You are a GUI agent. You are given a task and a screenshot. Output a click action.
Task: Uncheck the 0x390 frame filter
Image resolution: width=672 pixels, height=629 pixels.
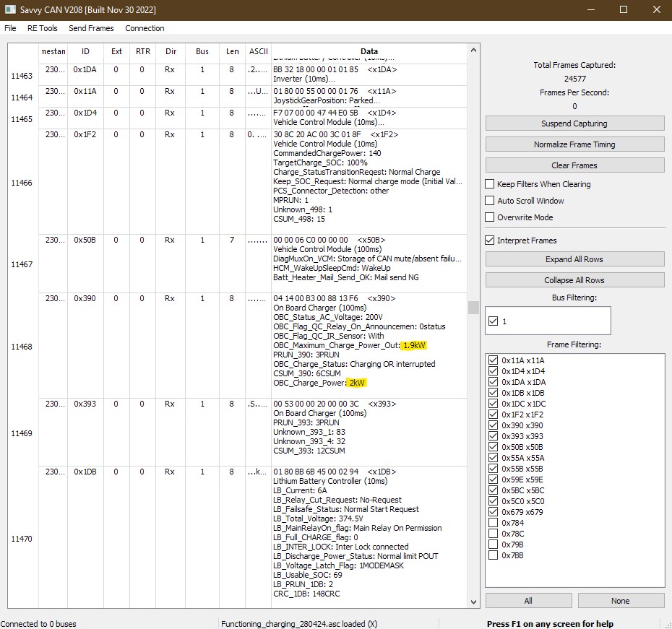494,425
